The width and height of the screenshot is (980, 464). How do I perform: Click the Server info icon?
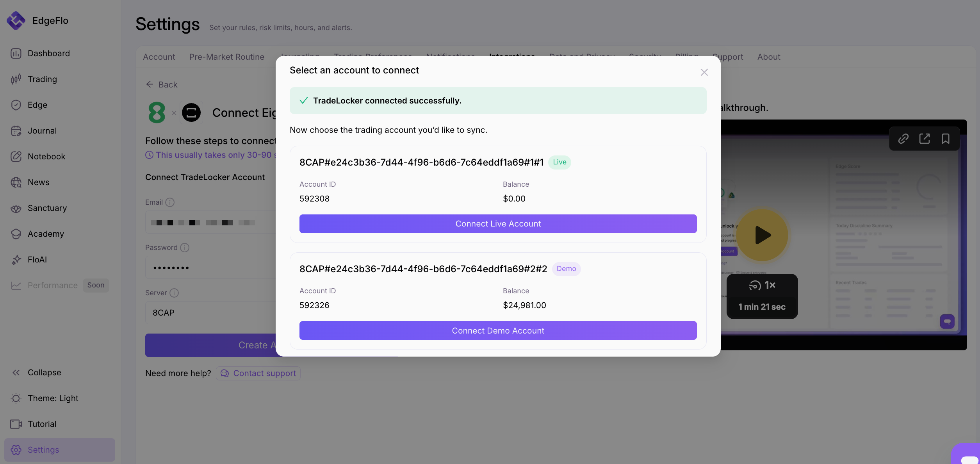174,293
